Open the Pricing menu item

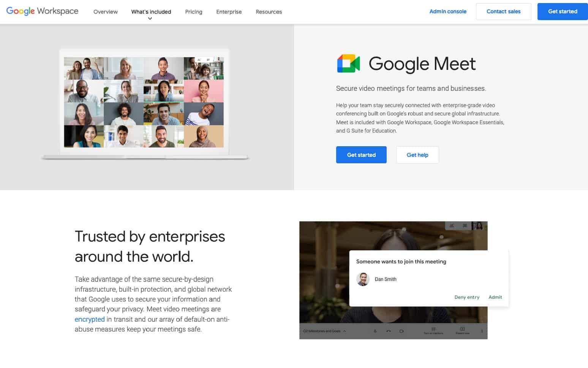coord(194,12)
